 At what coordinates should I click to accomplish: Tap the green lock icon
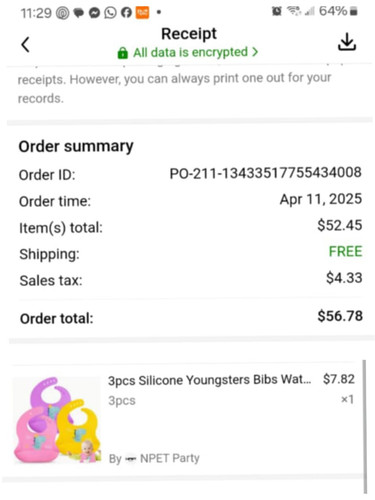(x=123, y=53)
